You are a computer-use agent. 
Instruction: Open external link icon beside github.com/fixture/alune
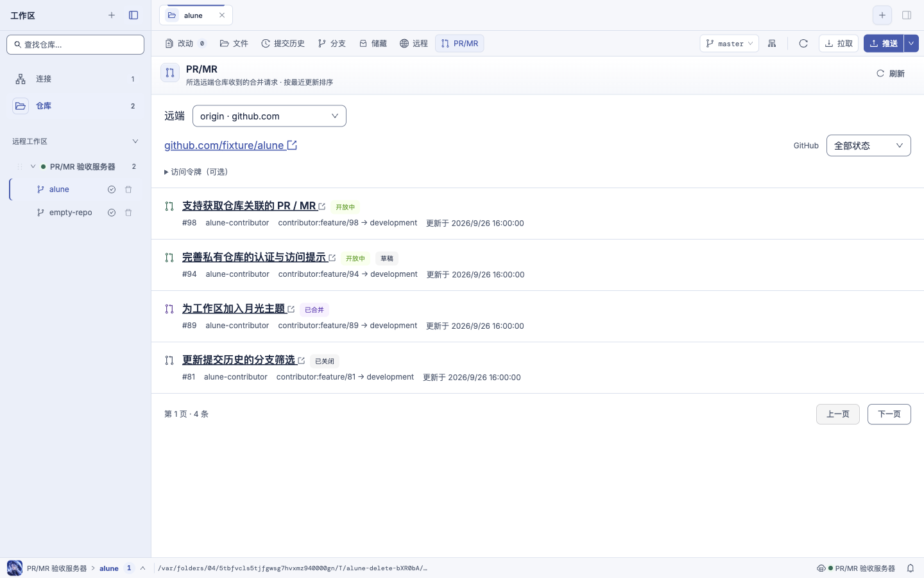(x=292, y=145)
